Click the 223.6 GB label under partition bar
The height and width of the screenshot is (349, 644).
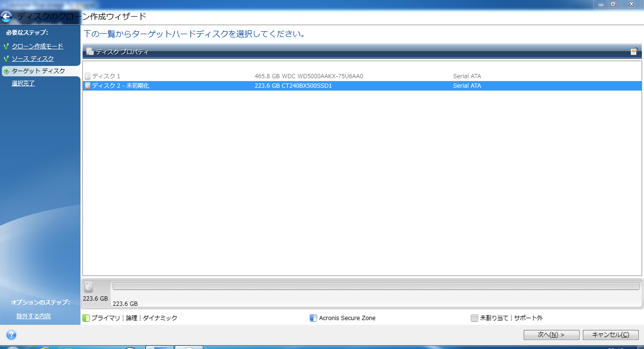(x=125, y=303)
